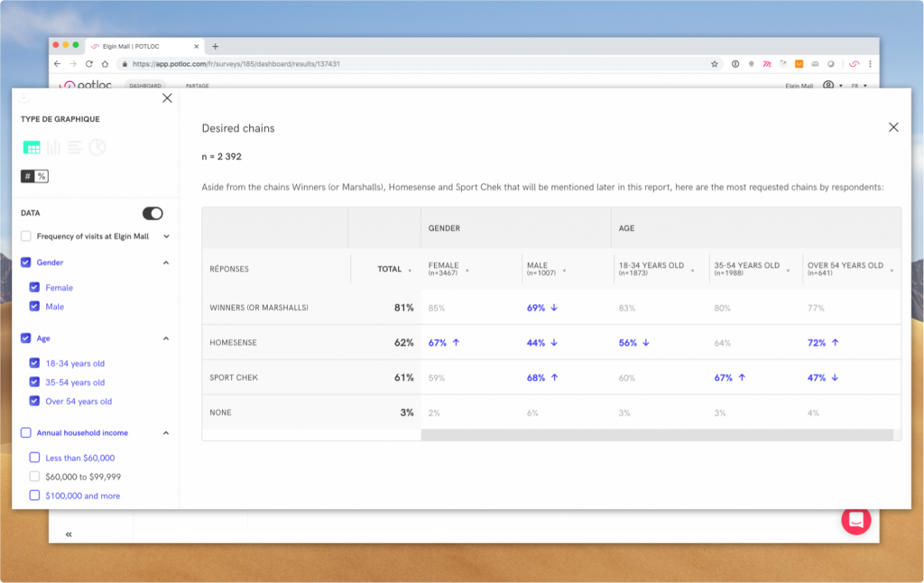Image resolution: width=924 pixels, height=583 pixels.
Task: Select the vertical bar chart type icon
Action: (53, 147)
